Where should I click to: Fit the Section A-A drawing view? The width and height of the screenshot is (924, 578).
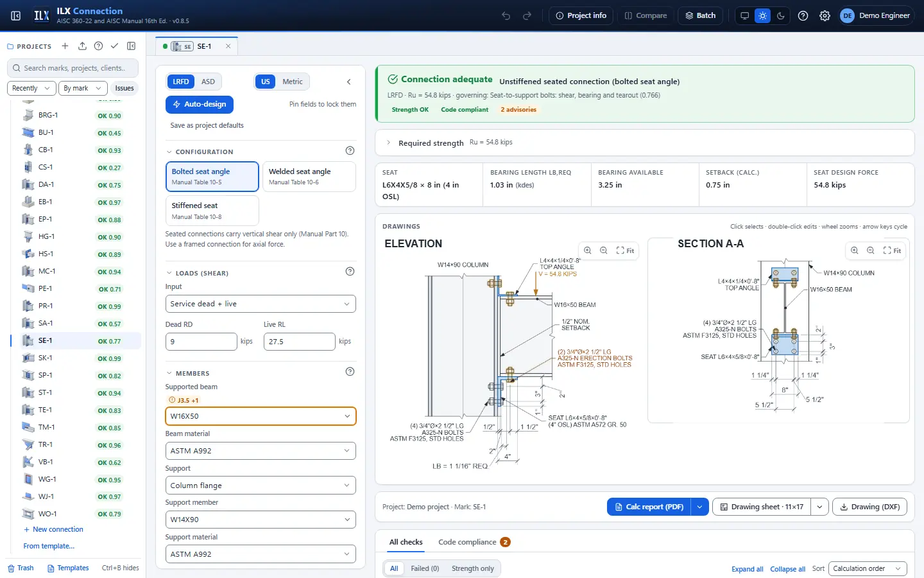(x=892, y=250)
